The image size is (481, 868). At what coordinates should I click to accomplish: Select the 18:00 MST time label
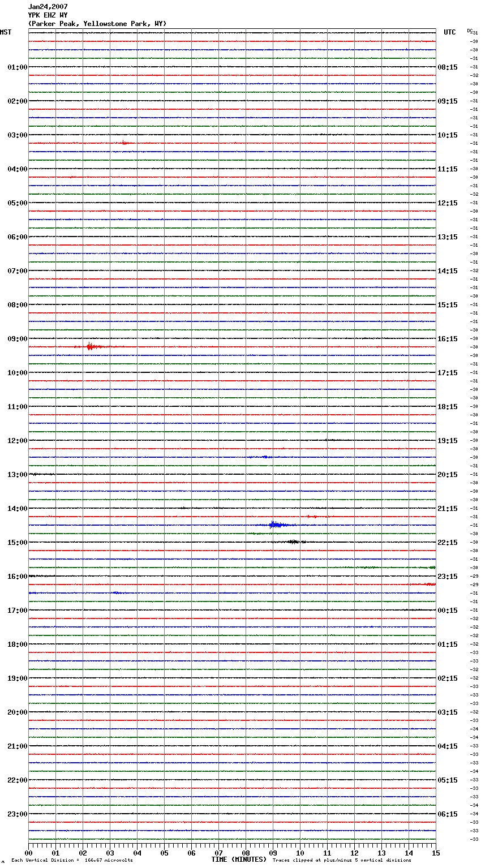(x=18, y=644)
